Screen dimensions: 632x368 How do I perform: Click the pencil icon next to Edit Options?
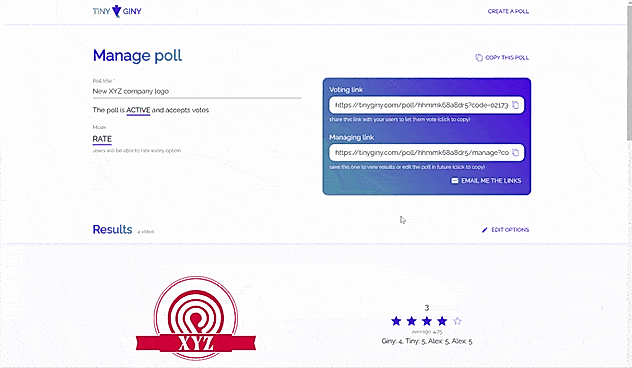484,230
